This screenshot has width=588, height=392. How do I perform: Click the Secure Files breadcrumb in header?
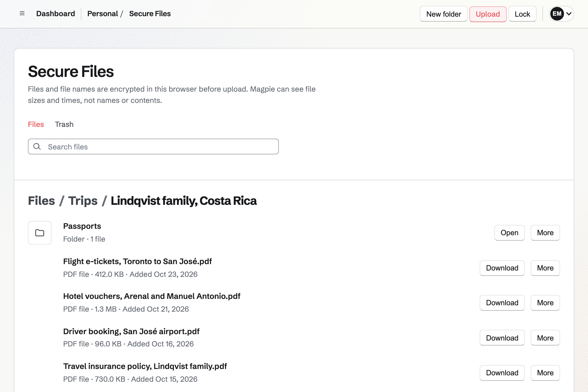click(150, 14)
